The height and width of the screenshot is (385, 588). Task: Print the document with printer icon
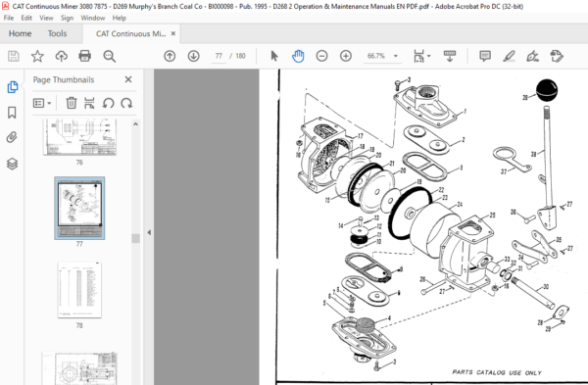[85, 56]
